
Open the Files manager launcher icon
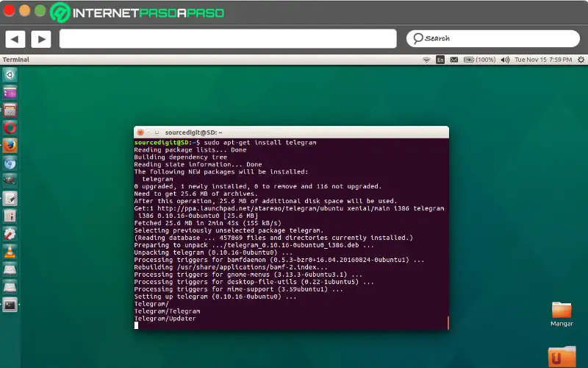pyautogui.click(x=10, y=110)
